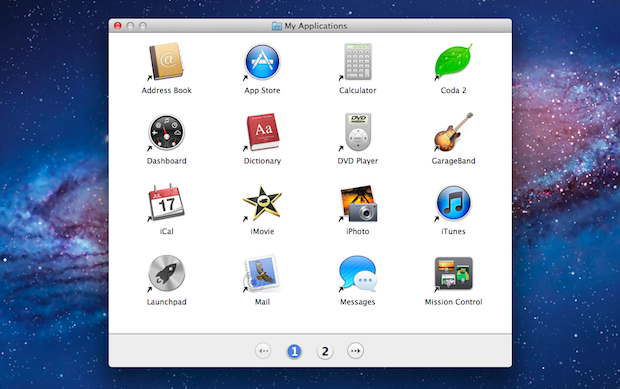
Task: Open the Messages speech bubble icon
Action: pyautogui.click(x=358, y=274)
